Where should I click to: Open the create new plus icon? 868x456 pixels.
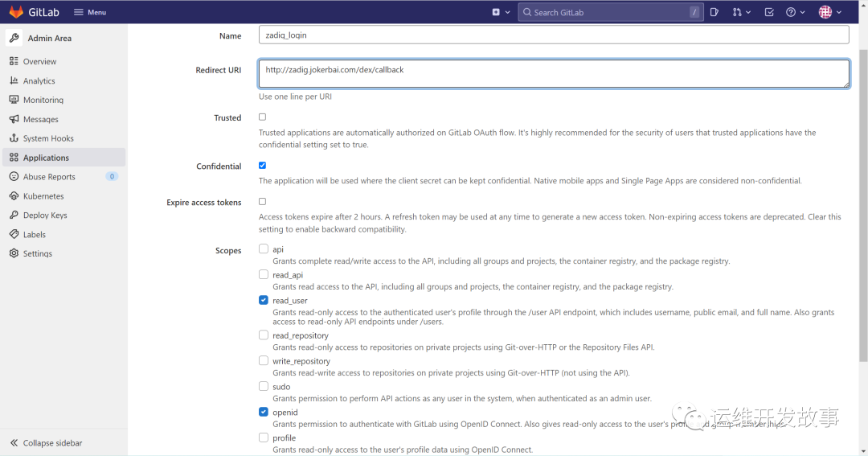(x=496, y=12)
